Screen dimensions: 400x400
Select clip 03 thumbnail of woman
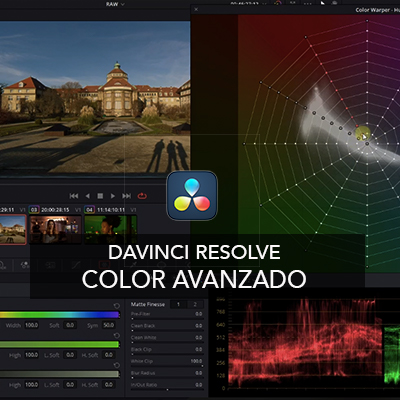(x=55, y=229)
